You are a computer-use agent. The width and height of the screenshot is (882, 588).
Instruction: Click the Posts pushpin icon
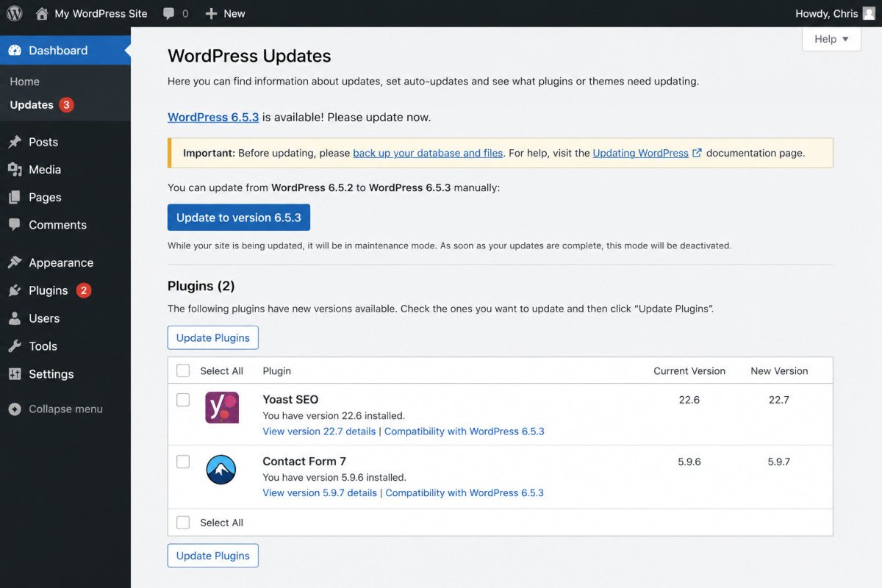(15, 142)
